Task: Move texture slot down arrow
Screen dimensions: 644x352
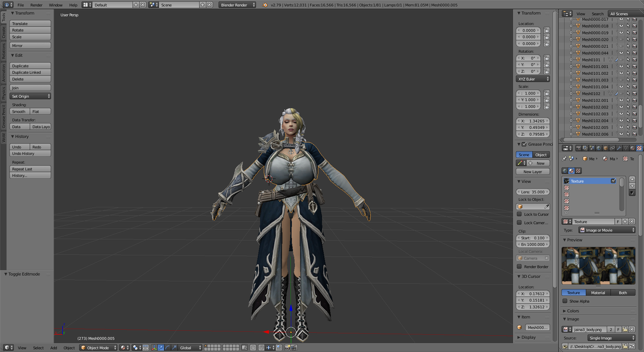Action: point(632,186)
